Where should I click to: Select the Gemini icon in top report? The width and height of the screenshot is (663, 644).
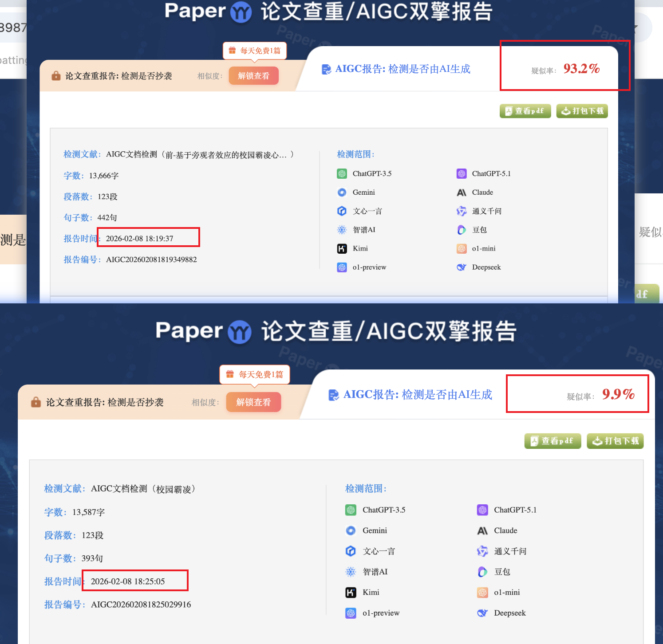[342, 192]
